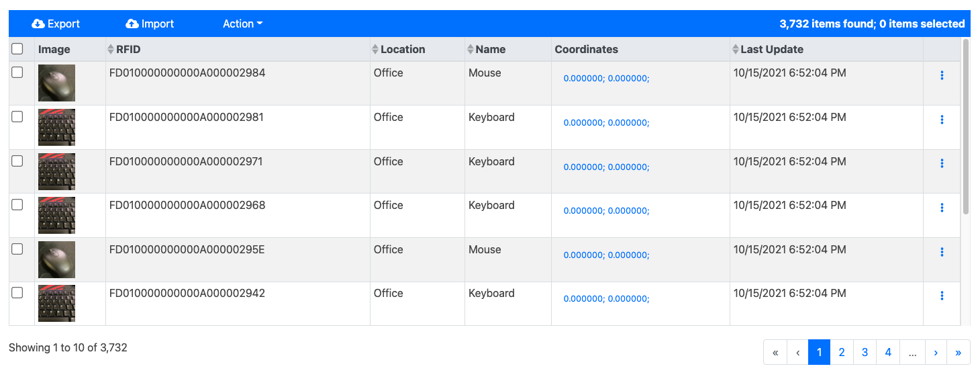The height and width of the screenshot is (385, 980).
Task: Open three-dot menu for RFID ending 2968
Action: 942,208
